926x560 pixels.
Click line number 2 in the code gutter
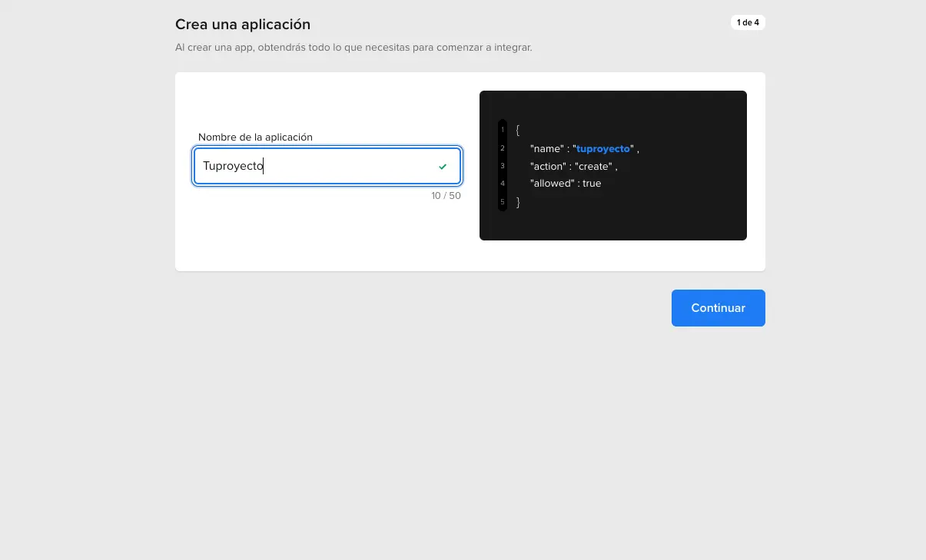pyautogui.click(x=503, y=148)
